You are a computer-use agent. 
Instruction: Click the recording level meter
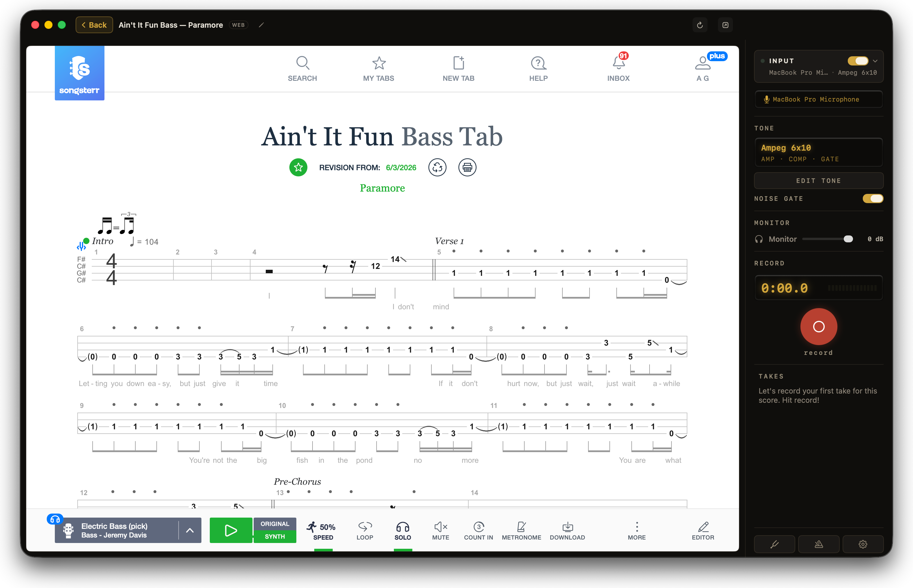tap(852, 288)
